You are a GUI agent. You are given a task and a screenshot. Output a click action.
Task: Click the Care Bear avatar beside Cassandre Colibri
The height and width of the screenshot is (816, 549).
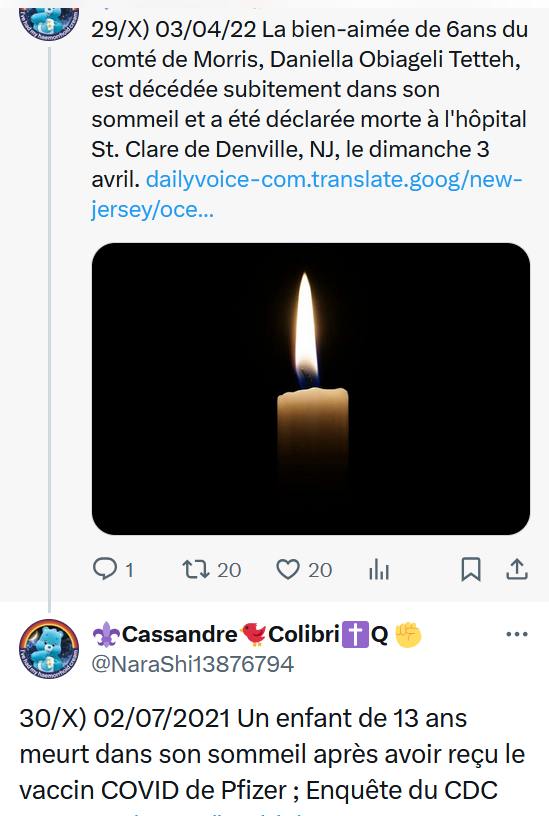click(x=49, y=649)
